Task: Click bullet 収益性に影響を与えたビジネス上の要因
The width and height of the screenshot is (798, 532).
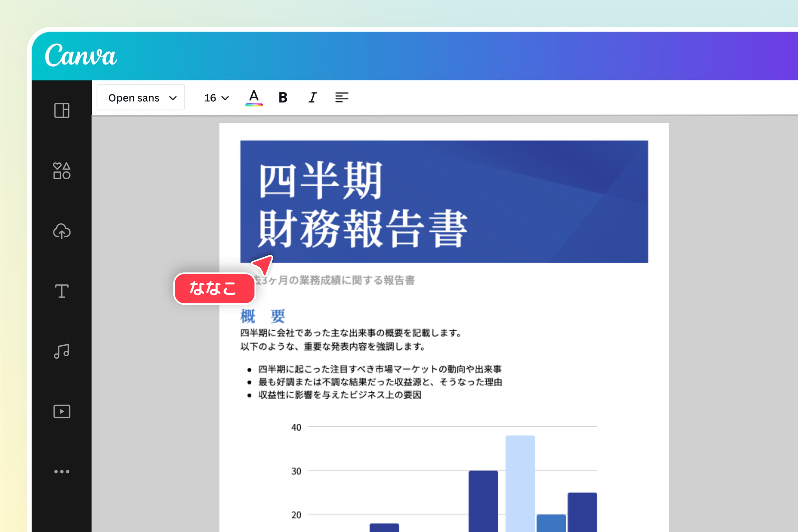Action: [340, 395]
